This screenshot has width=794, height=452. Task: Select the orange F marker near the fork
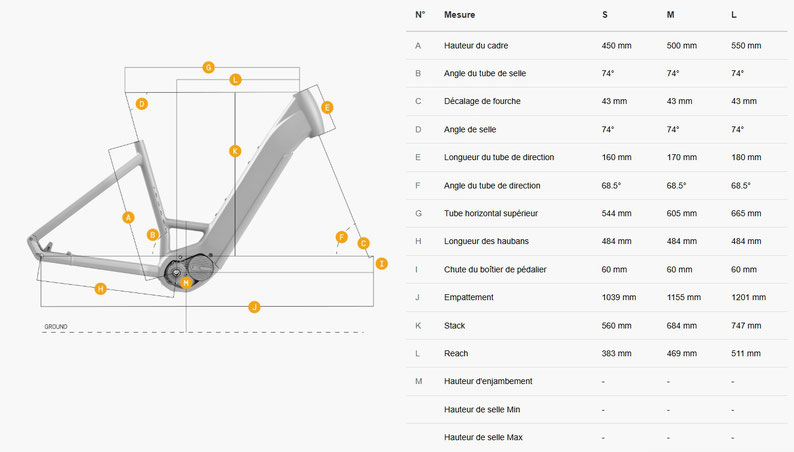click(x=341, y=237)
